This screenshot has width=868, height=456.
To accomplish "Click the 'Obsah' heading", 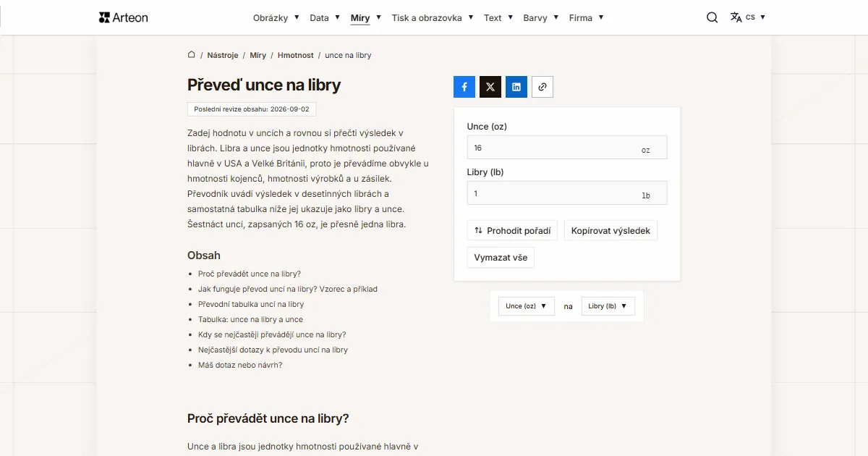I will [x=204, y=256].
